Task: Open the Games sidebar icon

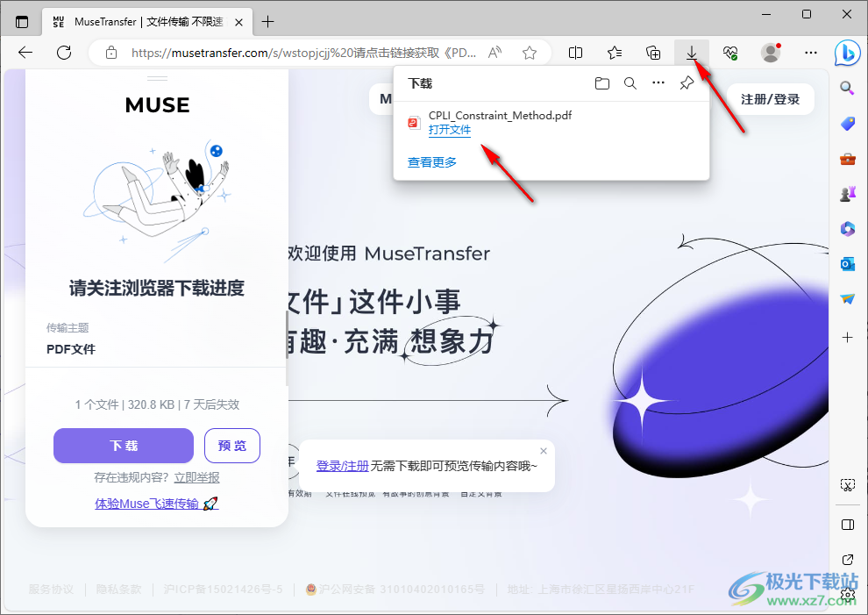Action: point(846,193)
